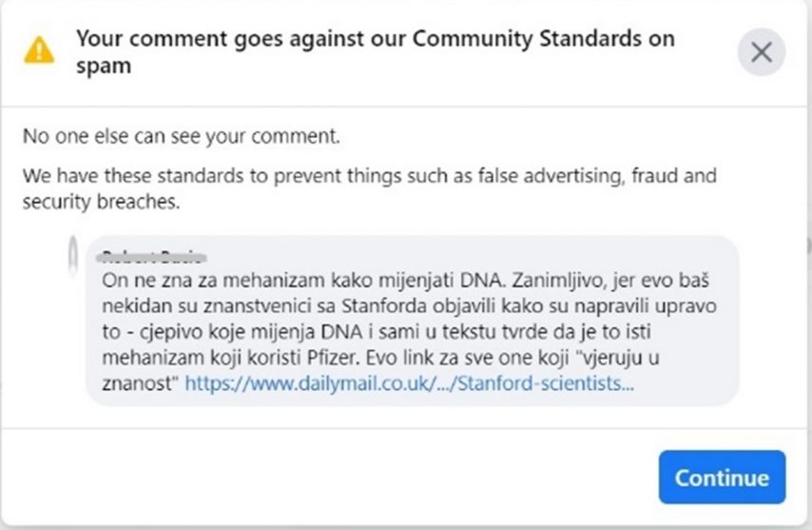Click the word "spam" in the heading
Screen dimensions: 812x530
(103, 67)
